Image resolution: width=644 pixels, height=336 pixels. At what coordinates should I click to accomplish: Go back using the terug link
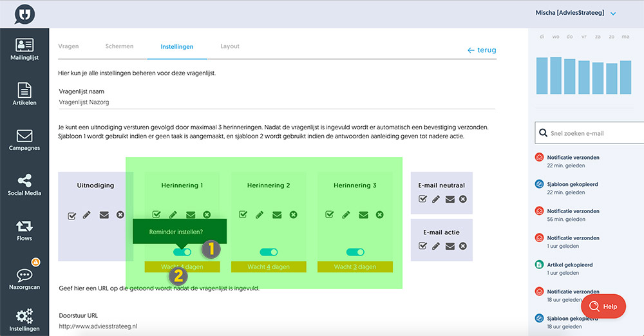pyautogui.click(x=482, y=50)
